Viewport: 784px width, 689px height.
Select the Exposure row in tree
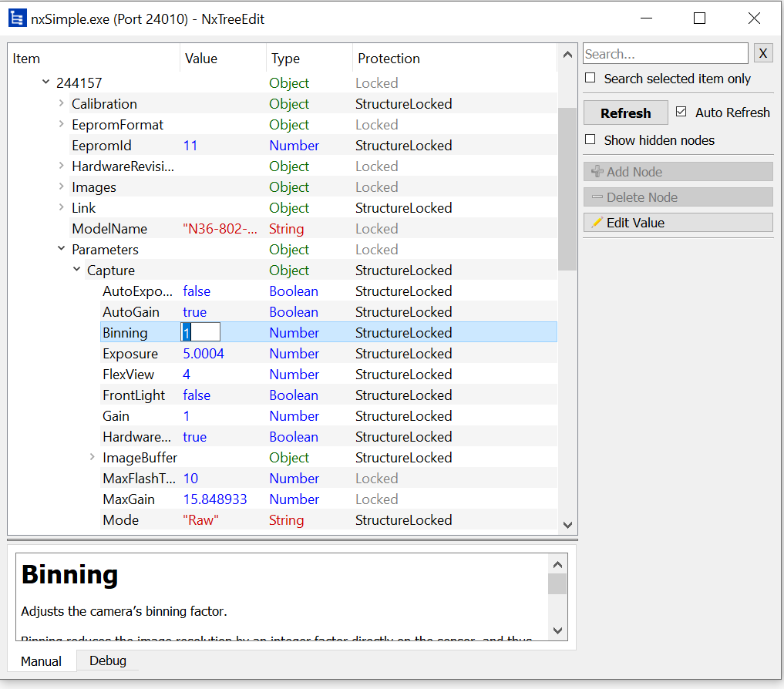pos(130,354)
